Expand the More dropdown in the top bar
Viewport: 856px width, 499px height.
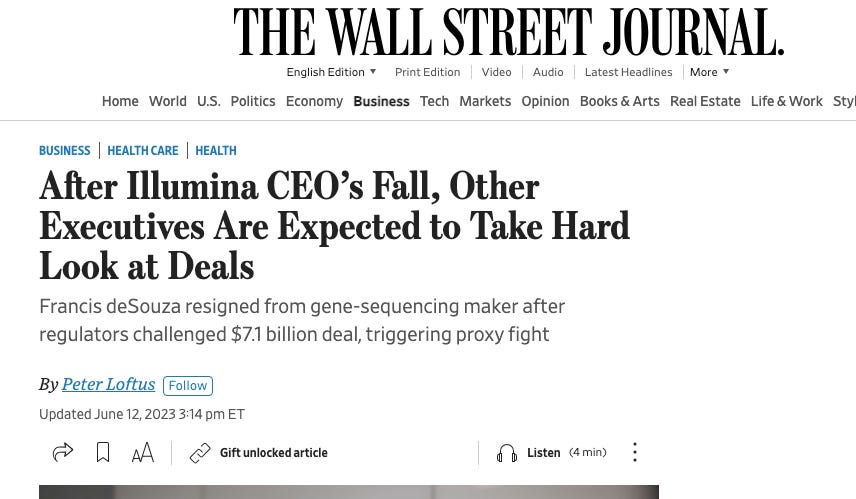coord(709,72)
